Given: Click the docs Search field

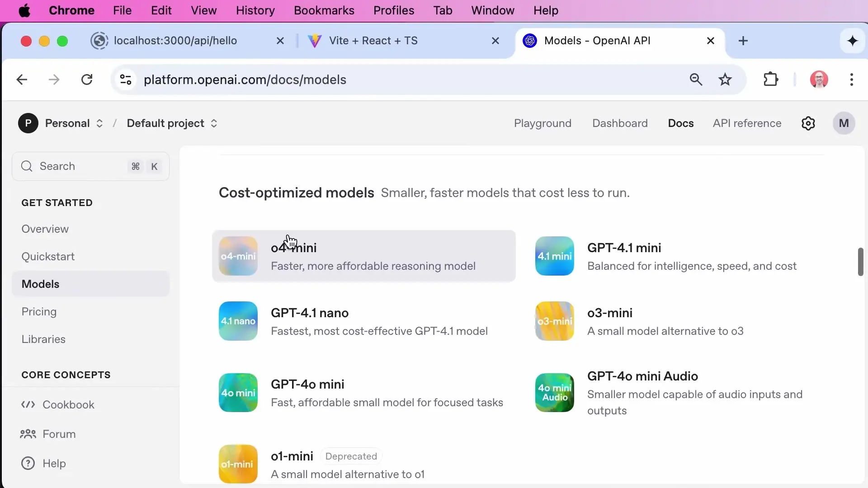Looking at the screenshot, I should [x=90, y=166].
